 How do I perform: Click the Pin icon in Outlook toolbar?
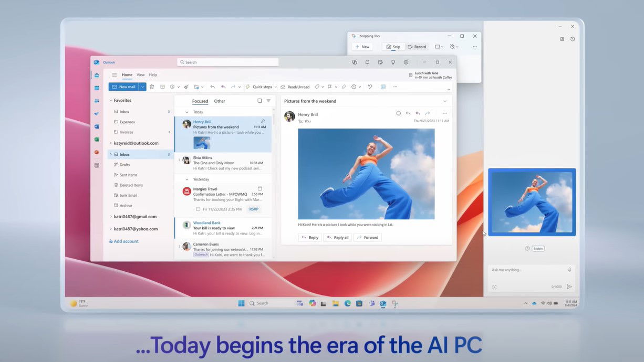[344, 87]
